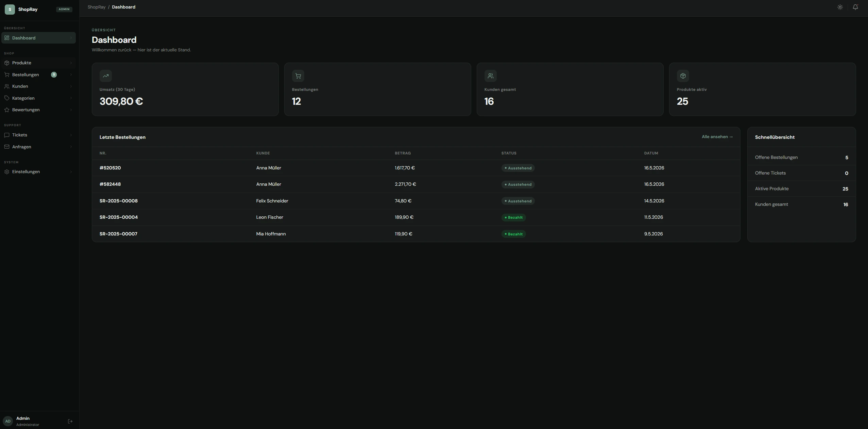868x429 pixels.
Task: Open the notifications bell
Action: (x=855, y=7)
